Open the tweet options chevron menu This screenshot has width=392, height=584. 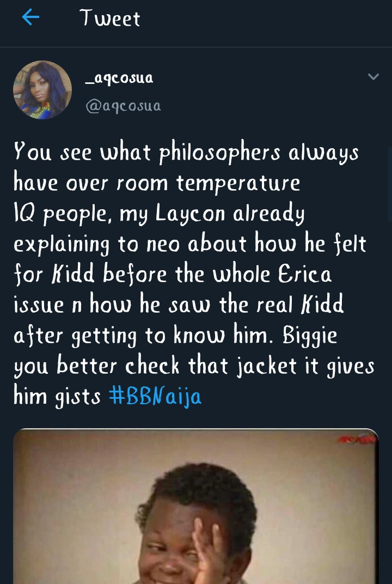[373, 77]
